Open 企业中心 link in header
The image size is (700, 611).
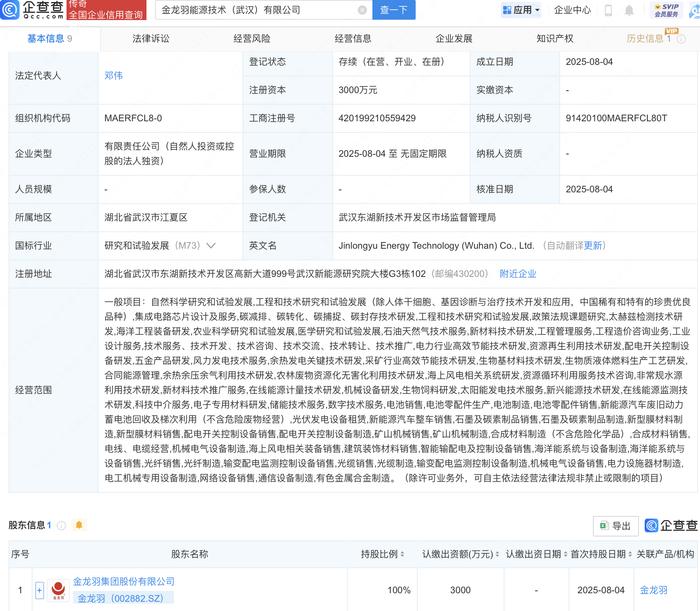(x=572, y=10)
